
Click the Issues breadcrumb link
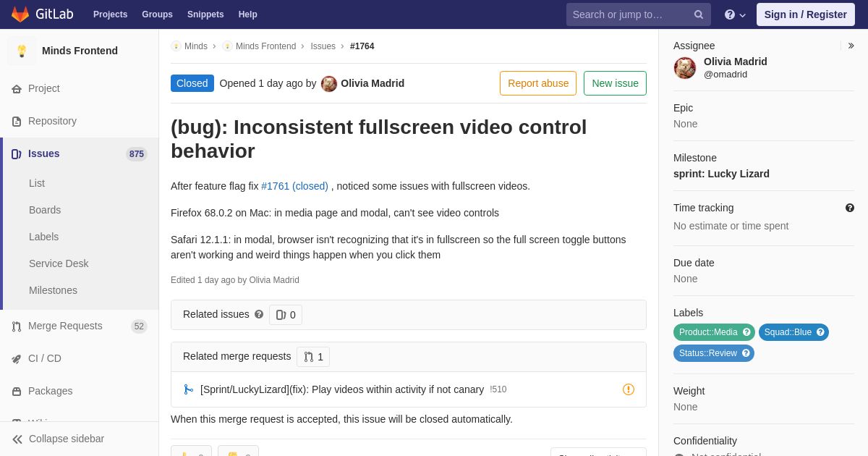323,46
